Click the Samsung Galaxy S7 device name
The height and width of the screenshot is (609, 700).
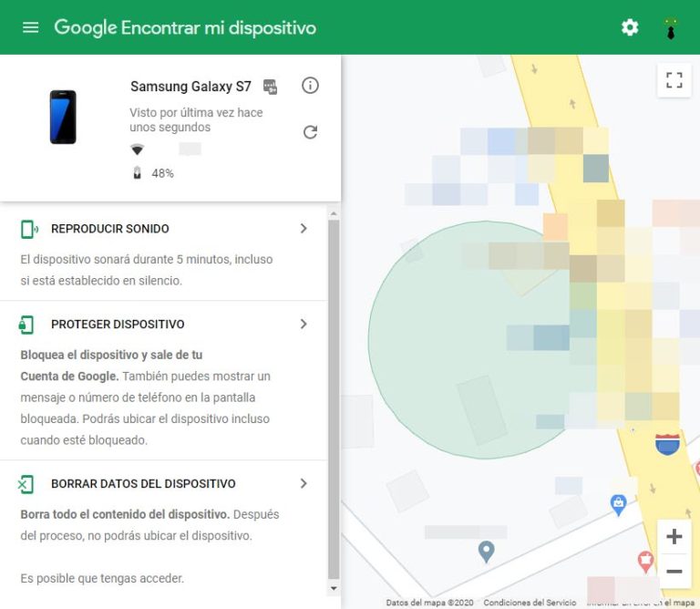pos(190,87)
